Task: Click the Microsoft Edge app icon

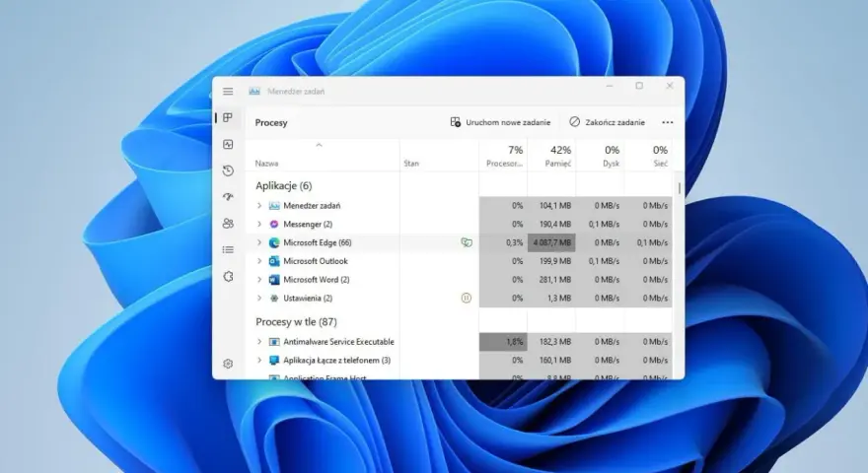Action: (x=274, y=242)
